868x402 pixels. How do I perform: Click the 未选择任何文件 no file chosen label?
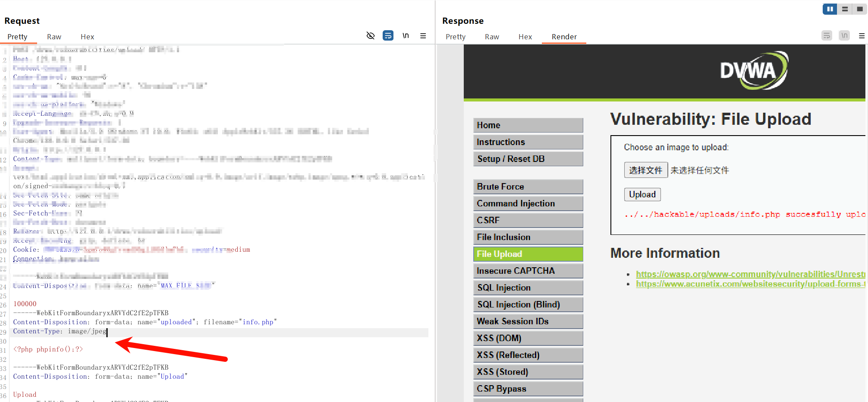click(699, 170)
